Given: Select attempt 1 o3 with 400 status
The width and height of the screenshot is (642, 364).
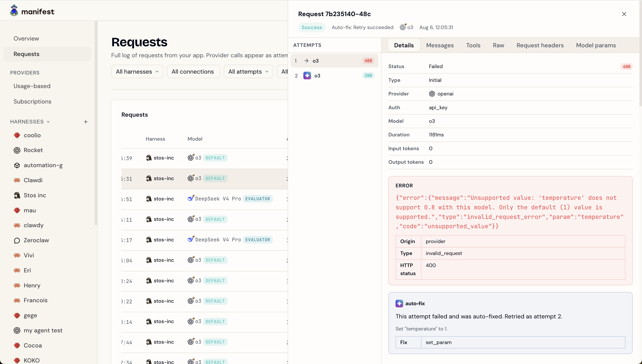Looking at the screenshot, I should coord(334,61).
